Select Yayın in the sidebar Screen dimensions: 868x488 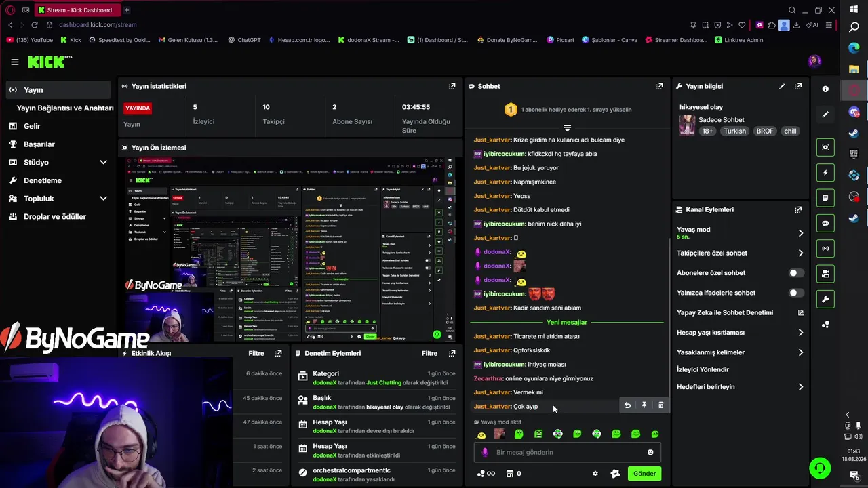[x=58, y=89]
